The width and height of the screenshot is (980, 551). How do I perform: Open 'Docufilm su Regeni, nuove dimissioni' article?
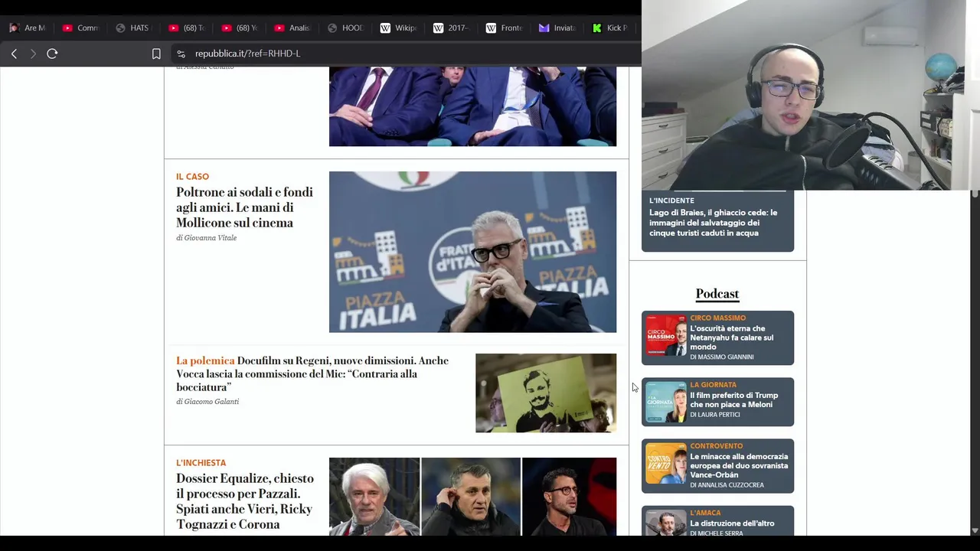click(x=312, y=373)
